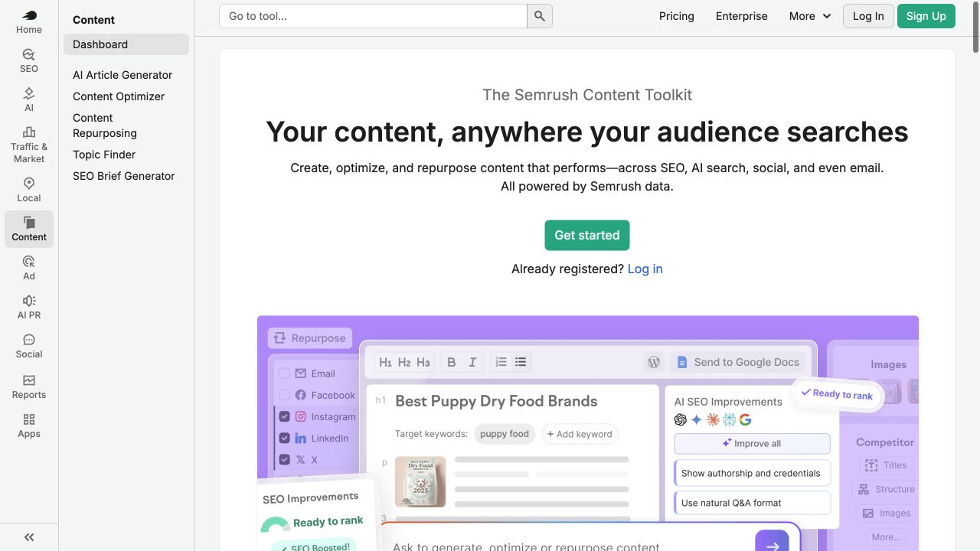This screenshot has height=551, width=980.
Task: Click the Google icon under AI SEO Improvements
Action: click(745, 419)
